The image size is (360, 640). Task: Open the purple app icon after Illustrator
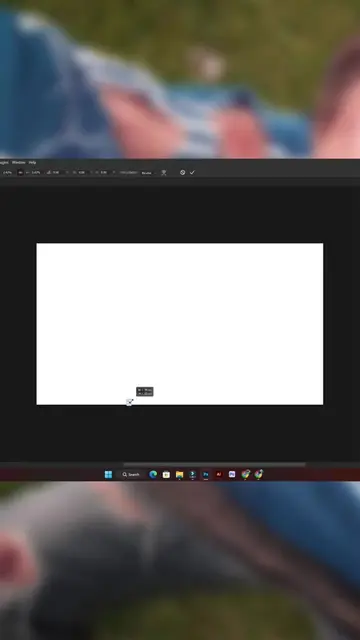click(x=232, y=474)
